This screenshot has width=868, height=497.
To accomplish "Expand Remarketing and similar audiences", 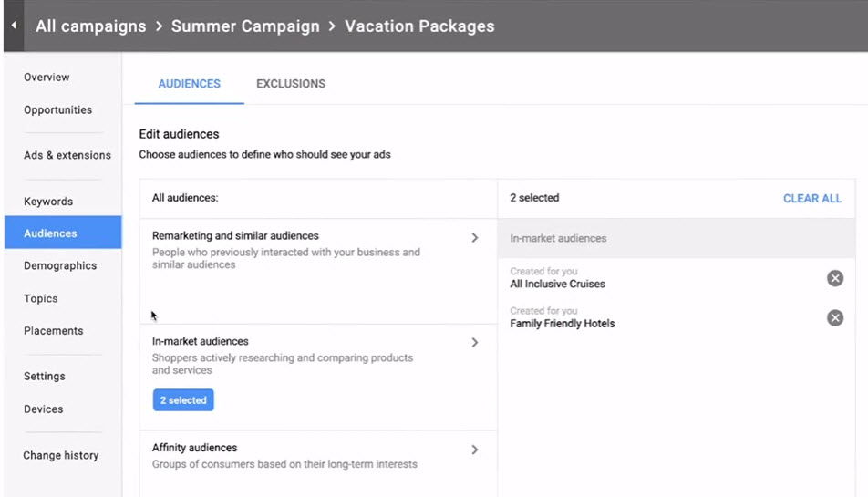I will pyautogui.click(x=474, y=237).
